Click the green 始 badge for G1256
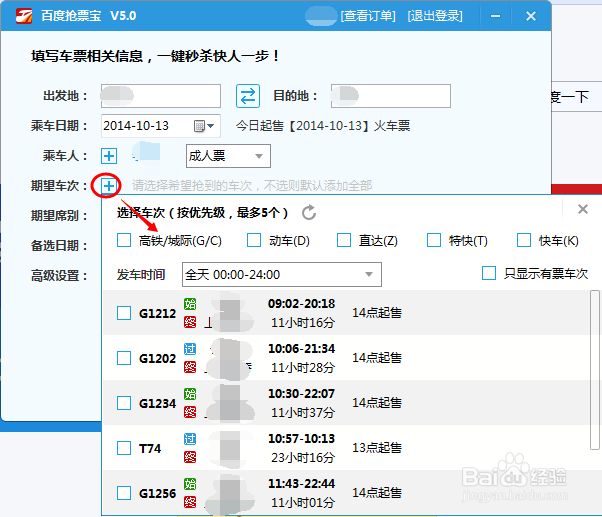The height and width of the screenshot is (517, 602). click(190, 484)
